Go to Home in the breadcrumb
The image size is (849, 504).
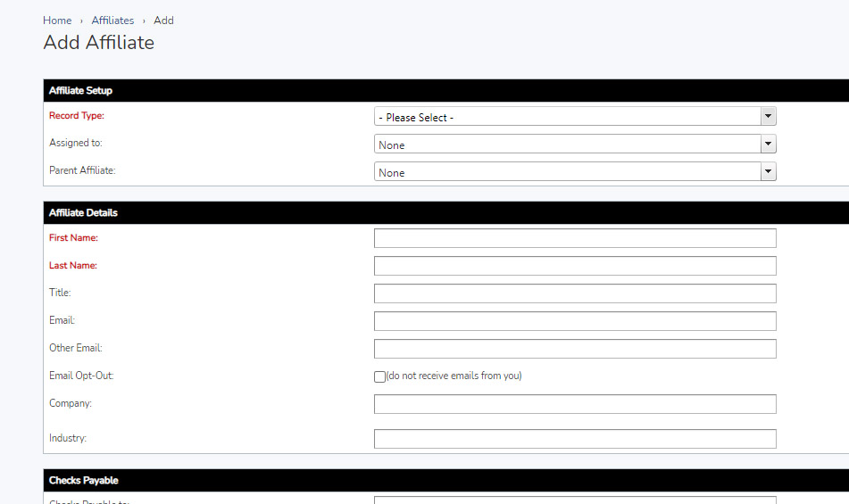tap(57, 21)
